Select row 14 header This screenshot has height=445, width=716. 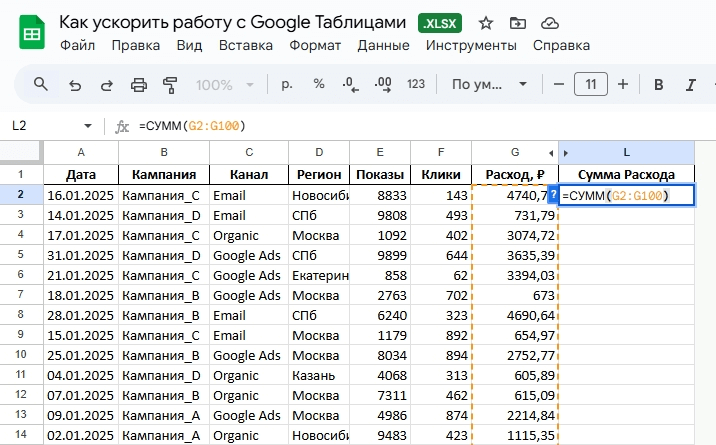click(x=21, y=435)
